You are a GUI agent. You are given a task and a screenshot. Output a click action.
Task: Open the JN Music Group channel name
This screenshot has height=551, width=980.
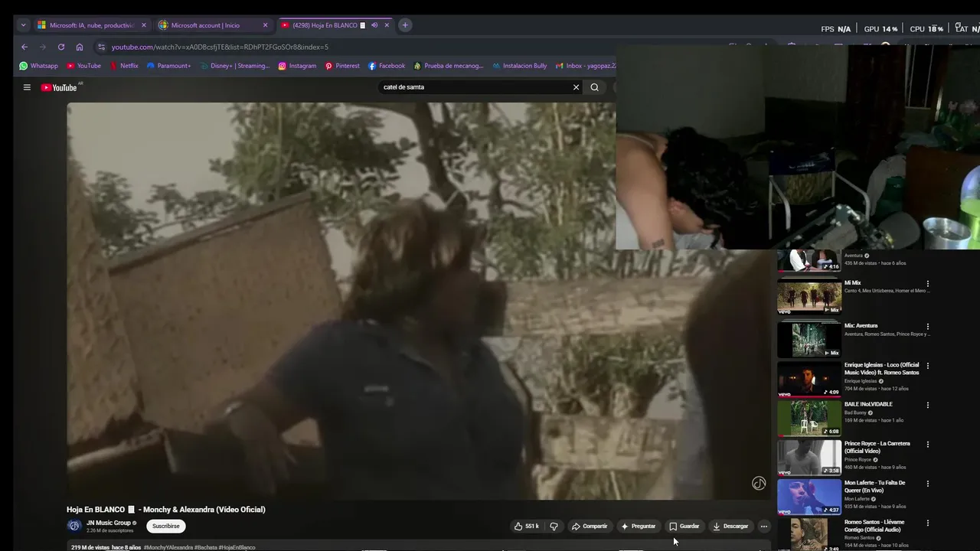[x=109, y=523]
